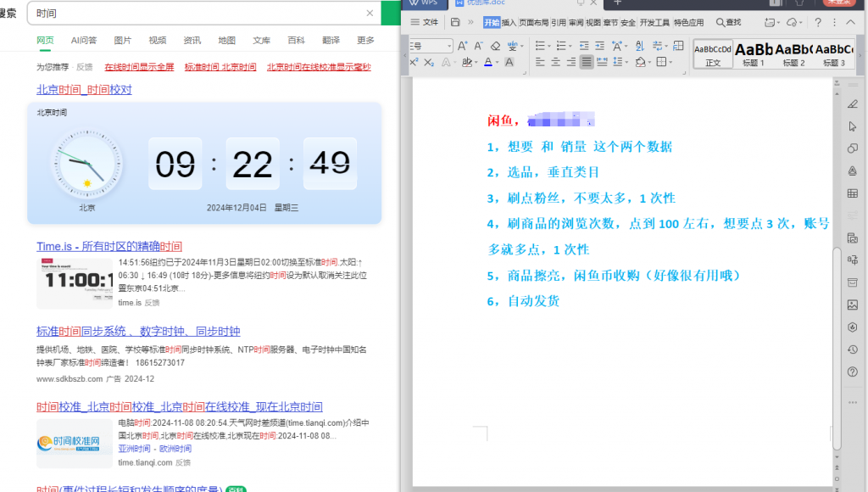Open the 审阅 ribbon tab
The width and height of the screenshot is (868, 492).
(576, 23)
